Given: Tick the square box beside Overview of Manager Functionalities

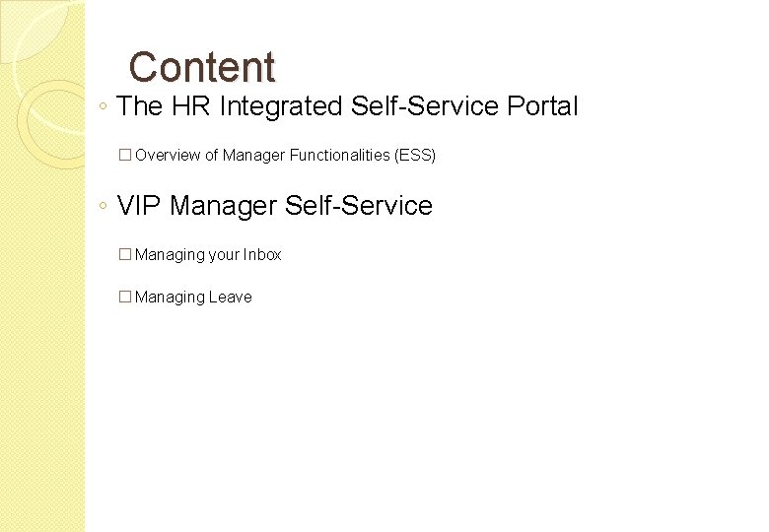Looking at the screenshot, I should [x=125, y=155].
